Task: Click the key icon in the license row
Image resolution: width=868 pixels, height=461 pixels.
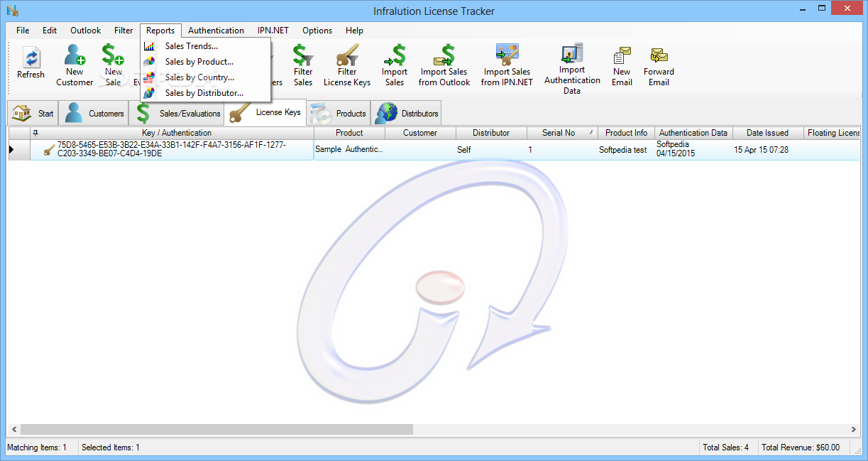Action: (49, 150)
